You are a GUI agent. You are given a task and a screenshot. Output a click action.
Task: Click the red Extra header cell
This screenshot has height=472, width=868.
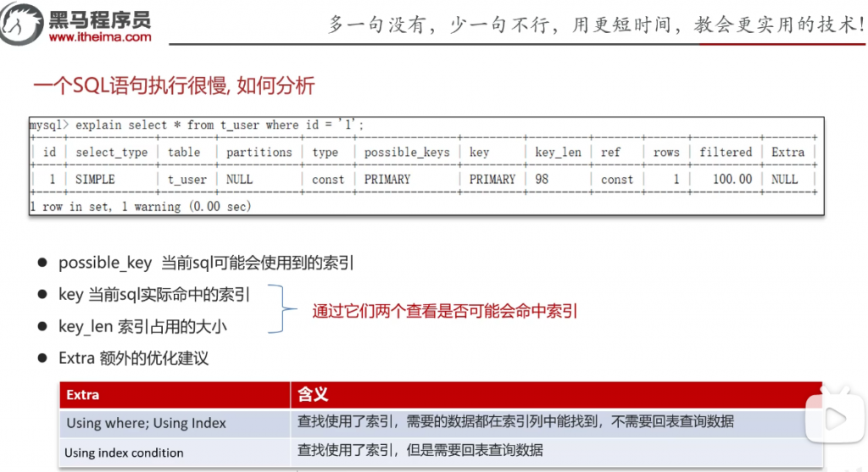click(83, 395)
